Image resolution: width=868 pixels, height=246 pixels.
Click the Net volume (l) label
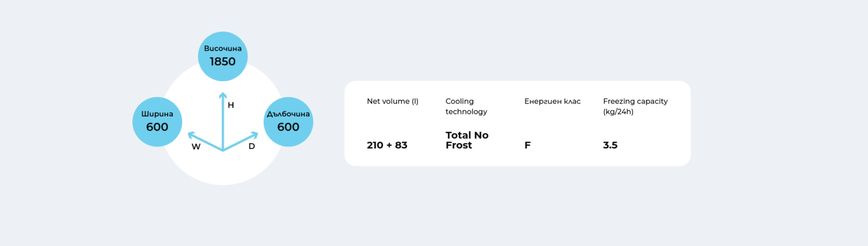(x=393, y=101)
